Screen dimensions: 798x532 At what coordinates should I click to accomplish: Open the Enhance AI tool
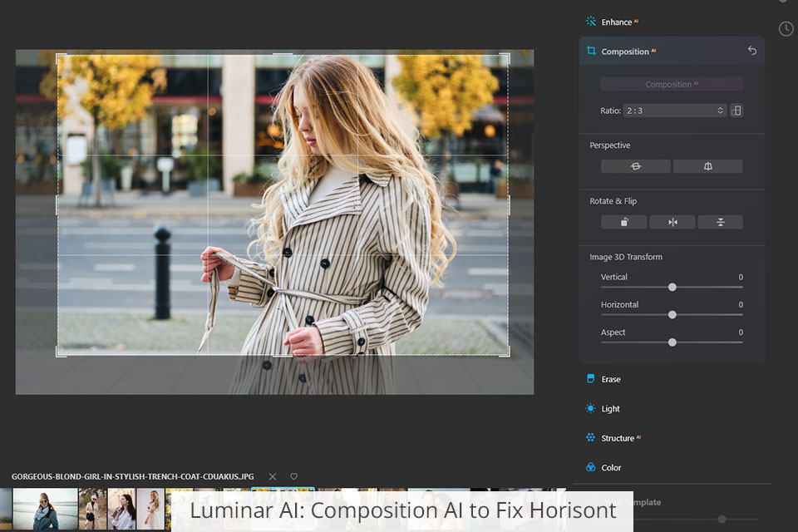(619, 22)
